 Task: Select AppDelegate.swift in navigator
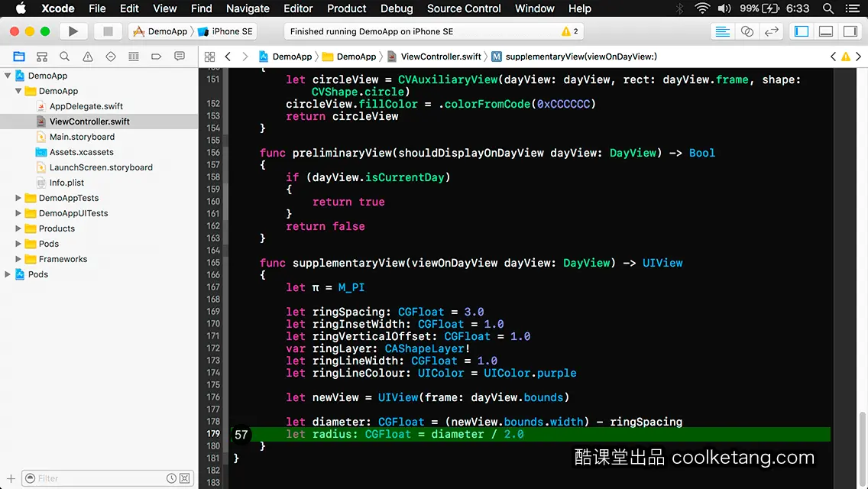point(86,106)
